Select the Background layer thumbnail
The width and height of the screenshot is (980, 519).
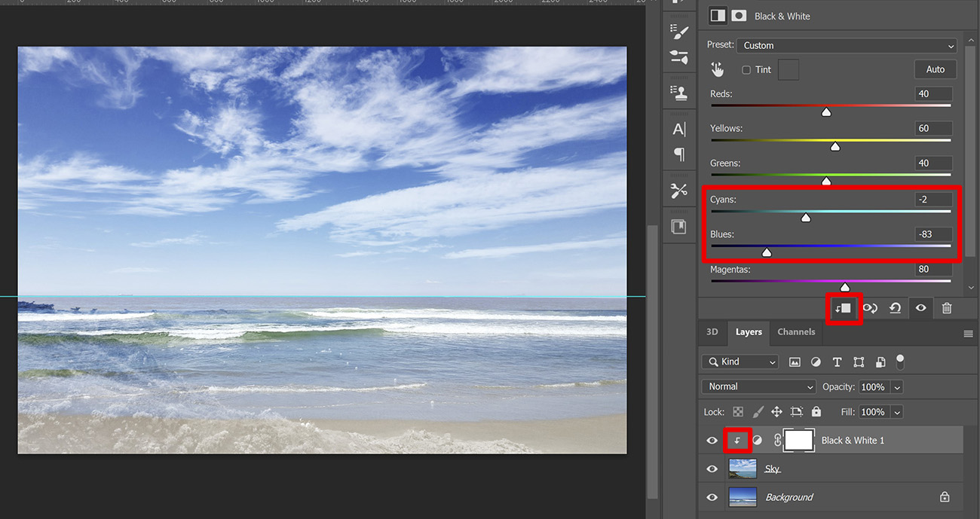click(743, 497)
